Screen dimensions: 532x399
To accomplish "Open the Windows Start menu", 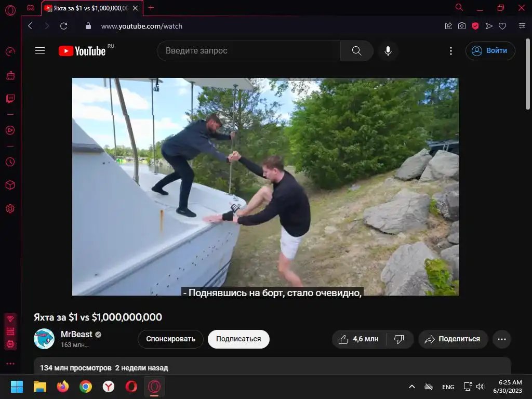I will [x=17, y=387].
